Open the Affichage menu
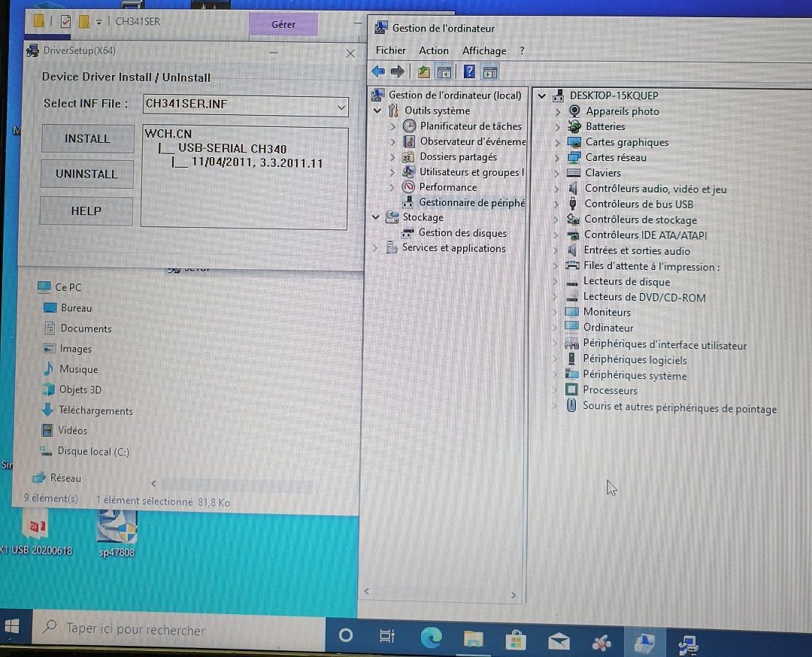The width and height of the screenshot is (812, 657). click(x=484, y=50)
